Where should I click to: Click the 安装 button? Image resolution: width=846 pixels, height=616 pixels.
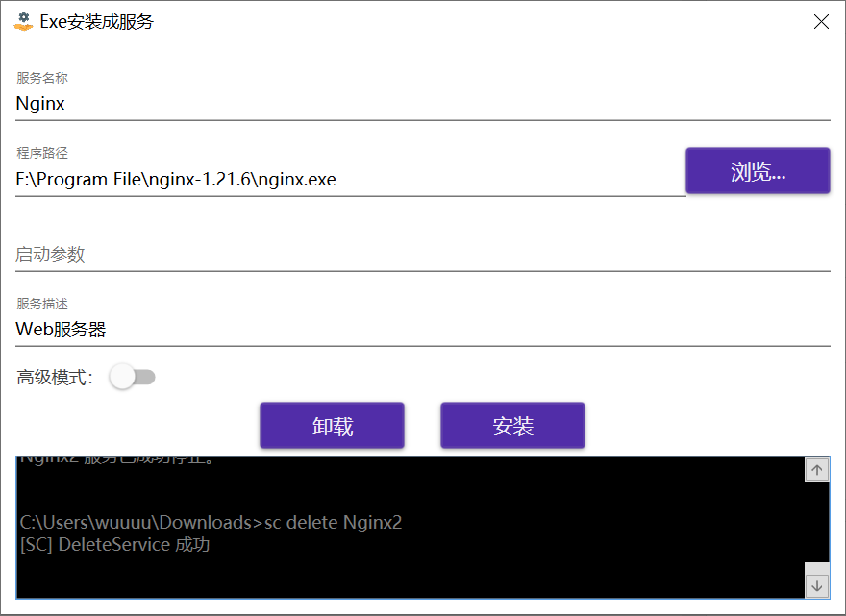[x=512, y=426]
